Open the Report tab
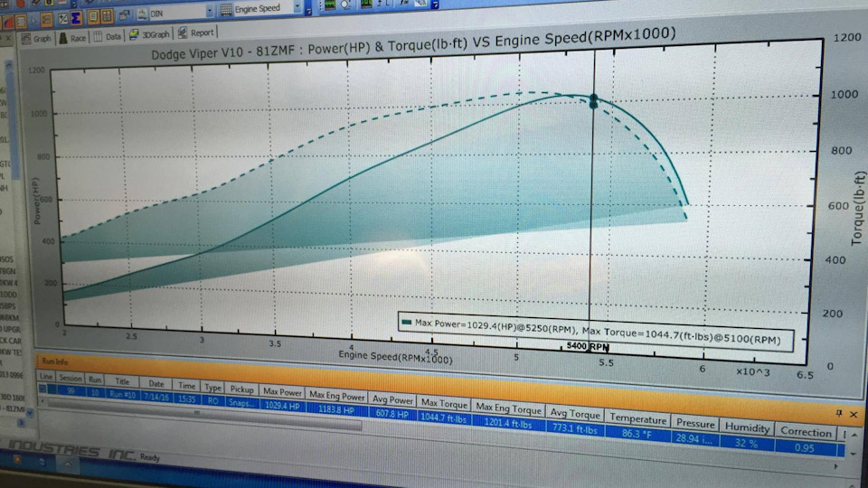 tap(195, 33)
